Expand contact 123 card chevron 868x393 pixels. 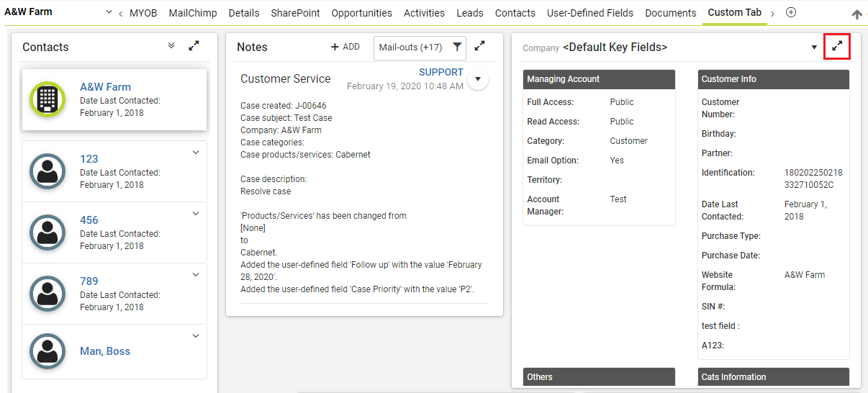click(196, 153)
